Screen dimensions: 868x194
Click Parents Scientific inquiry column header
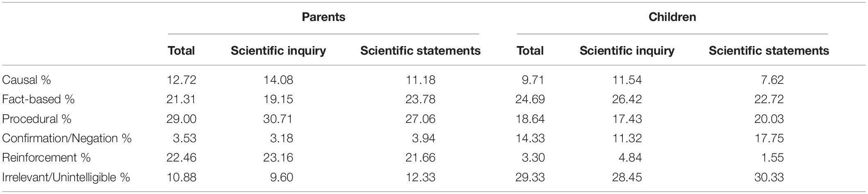[x=278, y=51]
